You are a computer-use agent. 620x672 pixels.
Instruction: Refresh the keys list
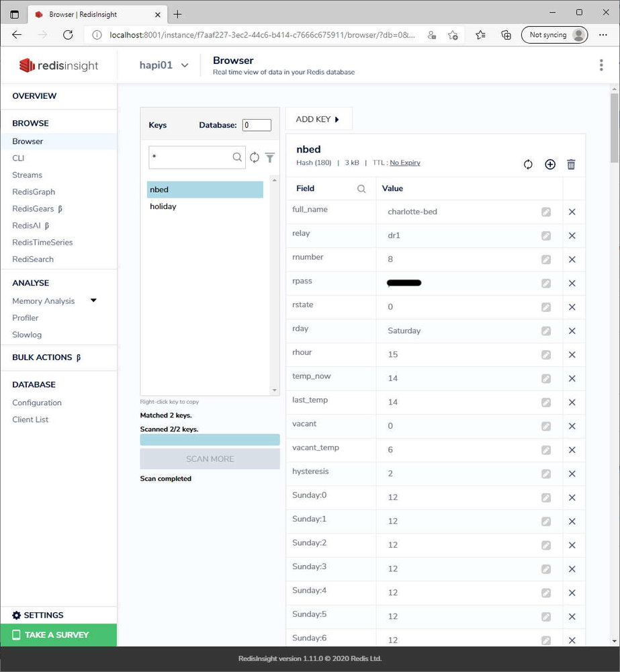coord(255,158)
